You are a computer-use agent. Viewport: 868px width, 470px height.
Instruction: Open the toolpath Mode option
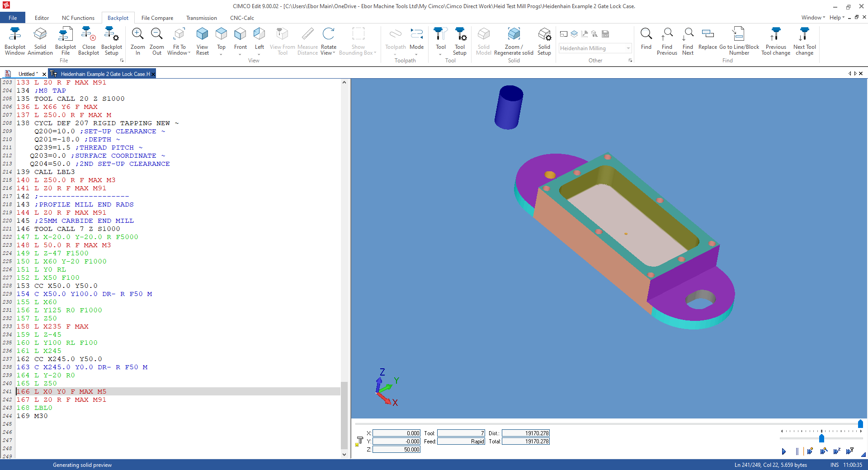(x=416, y=38)
